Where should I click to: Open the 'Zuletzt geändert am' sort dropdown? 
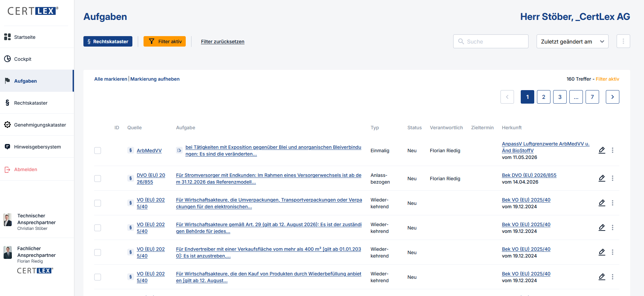click(x=572, y=41)
